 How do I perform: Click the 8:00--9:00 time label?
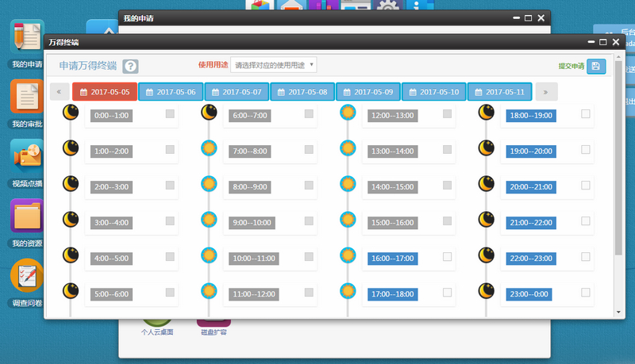tap(250, 187)
